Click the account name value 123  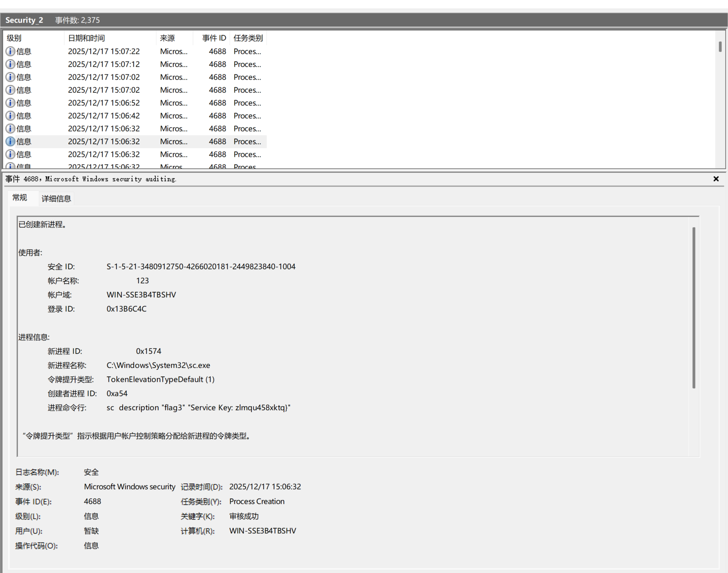pos(142,281)
